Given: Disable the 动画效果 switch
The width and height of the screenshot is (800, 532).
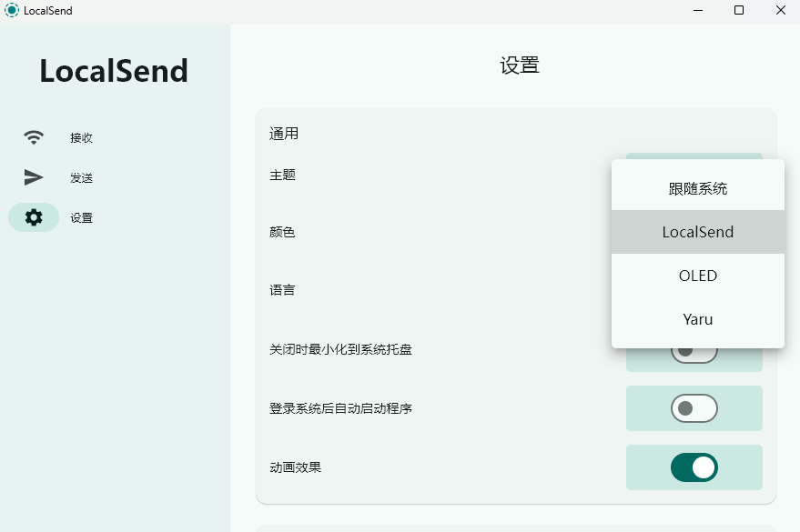Looking at the screenshot, I should click(x=694, y=467).
